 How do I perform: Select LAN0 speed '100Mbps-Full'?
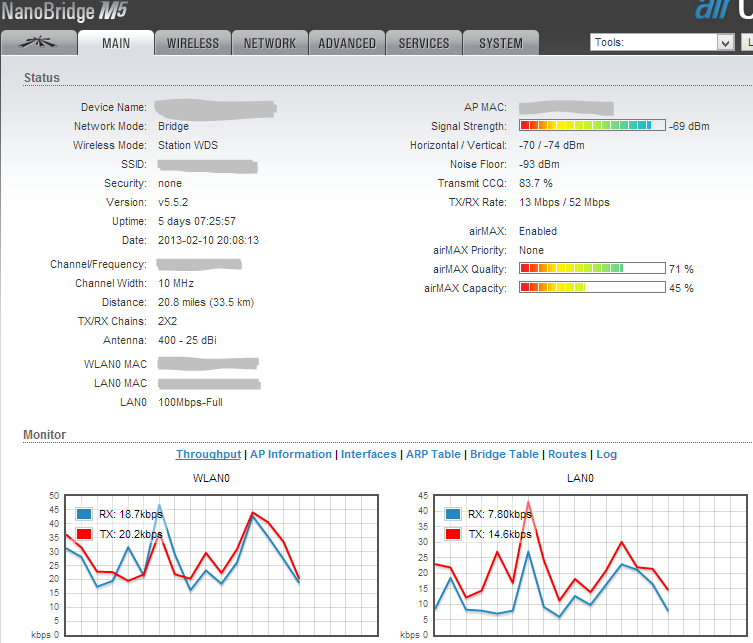coord(191,402)
